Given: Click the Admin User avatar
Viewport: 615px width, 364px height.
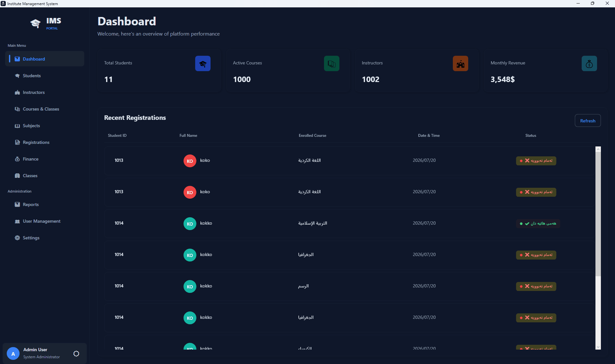Looking at the screenshot, I should [x=13, y=353].
